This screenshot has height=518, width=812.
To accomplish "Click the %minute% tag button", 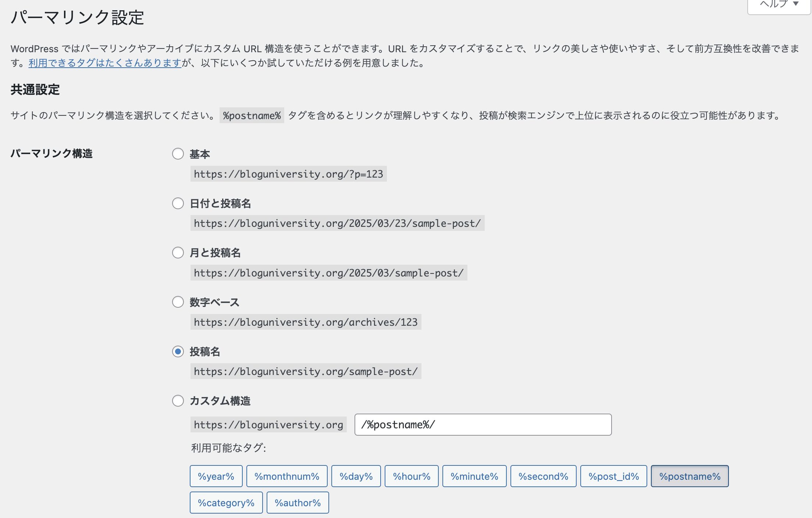I will click(x=474, y=476).
